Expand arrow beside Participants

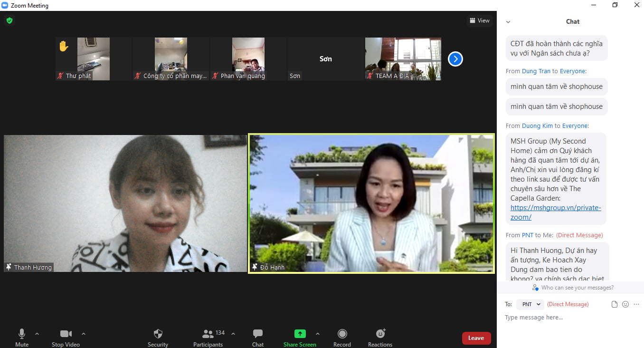pos(233,334)
